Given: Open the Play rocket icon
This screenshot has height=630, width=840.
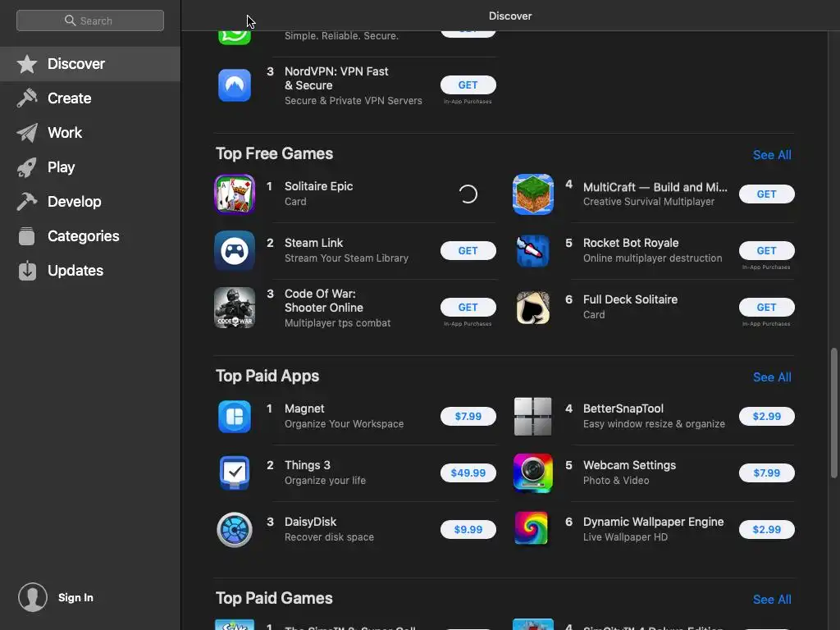Looking at the screenshot, I should (x=27, y=167).
